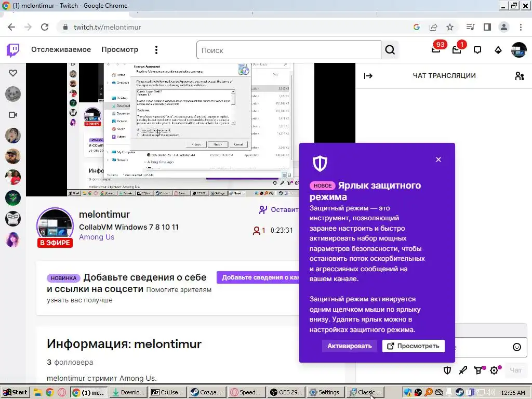Open the Opera quick launch icon

tap(61, 393)
